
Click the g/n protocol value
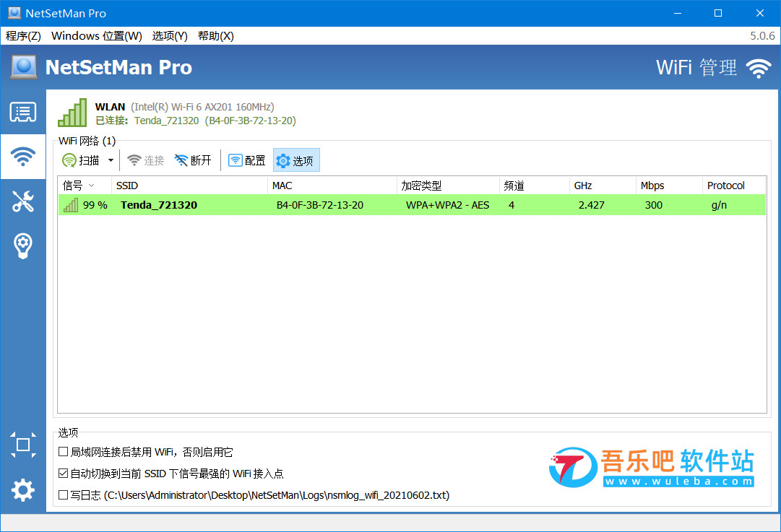click(719, 205)
